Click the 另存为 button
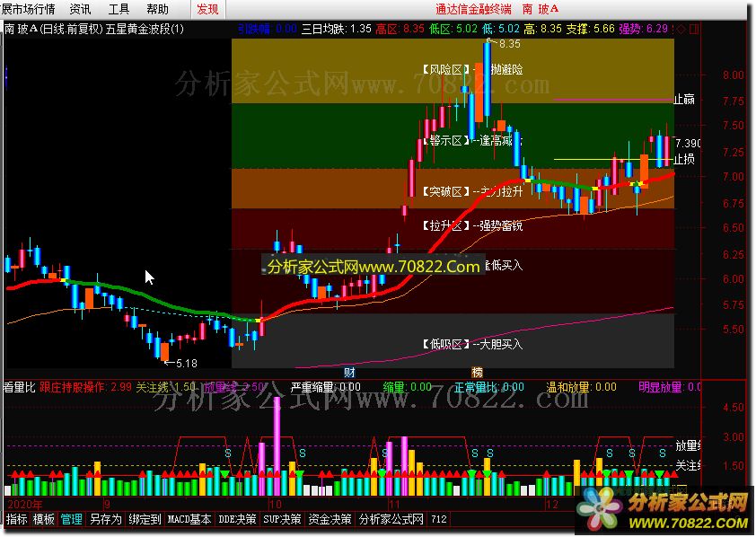This screenshot has width=756, height=537. [x=106, y=519]
